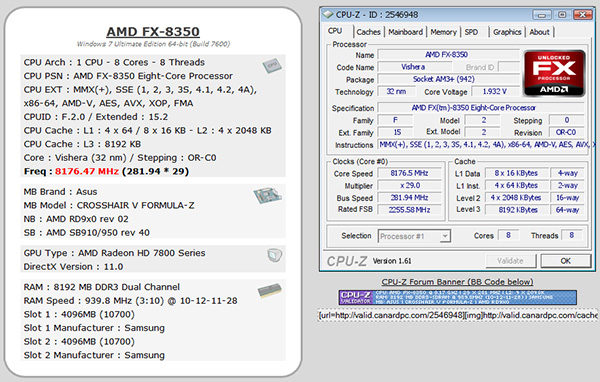Click the L1 Data 8 x 16 KBytes value

[516, 173]
